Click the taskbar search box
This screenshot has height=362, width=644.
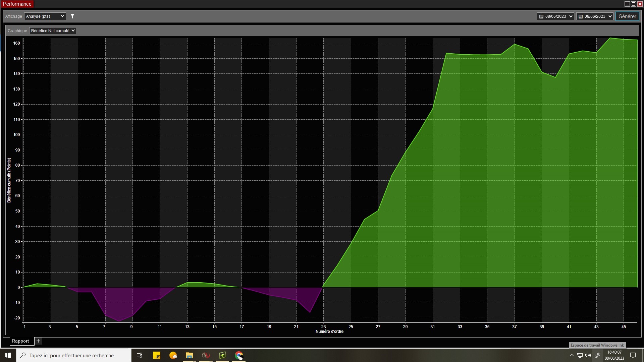pos(74,355)
